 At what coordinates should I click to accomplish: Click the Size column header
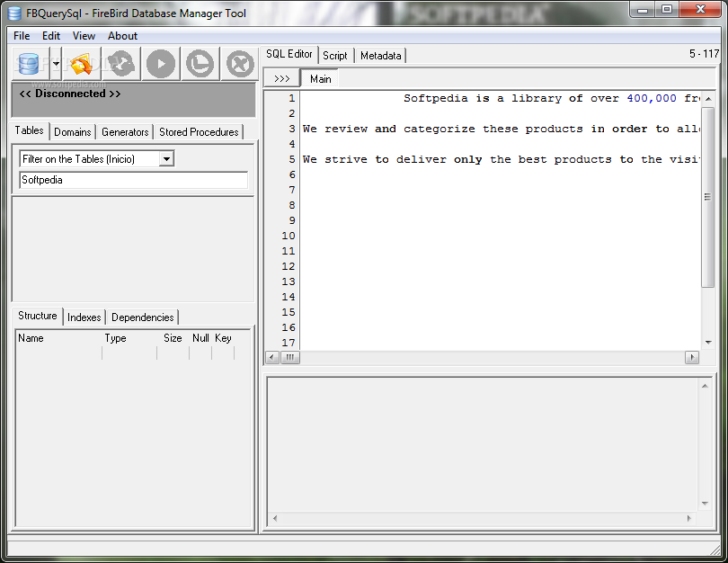173,339
